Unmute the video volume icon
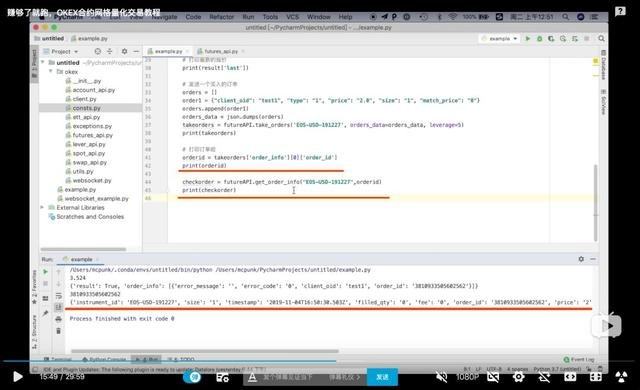Image resolution: width=640 pixels, height=390 pixels. click(441, 377)
